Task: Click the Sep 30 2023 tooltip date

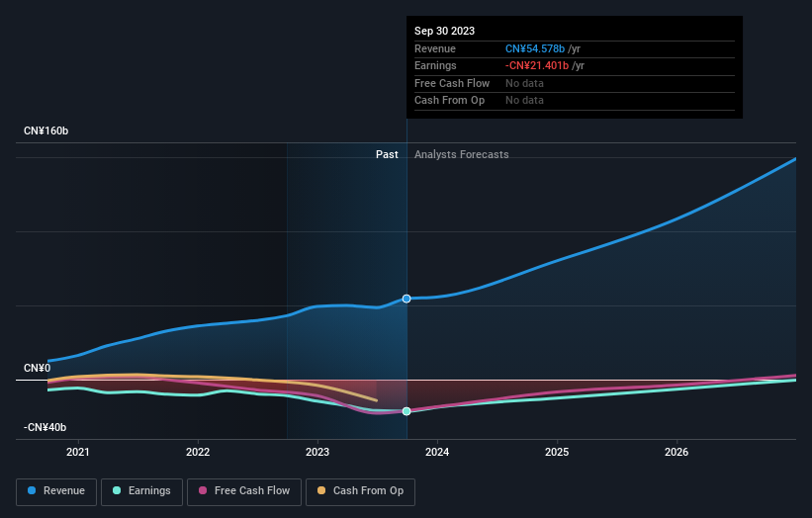Action: [444, 31]
